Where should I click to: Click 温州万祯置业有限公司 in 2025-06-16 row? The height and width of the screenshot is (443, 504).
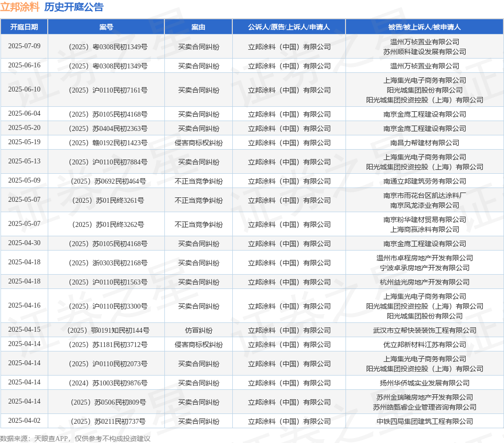425,66
